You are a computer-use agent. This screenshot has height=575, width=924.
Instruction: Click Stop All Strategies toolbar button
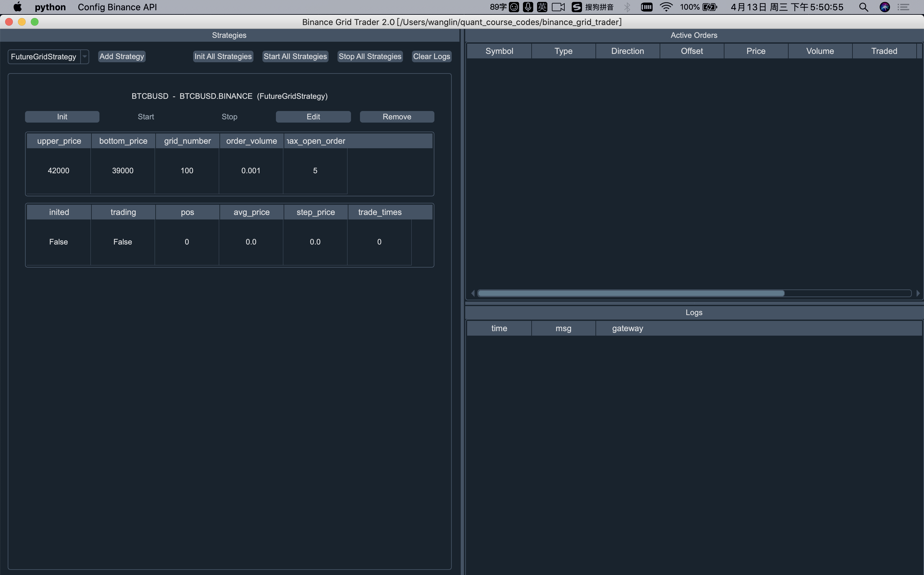pyautogui.click(x=370, y=56)
